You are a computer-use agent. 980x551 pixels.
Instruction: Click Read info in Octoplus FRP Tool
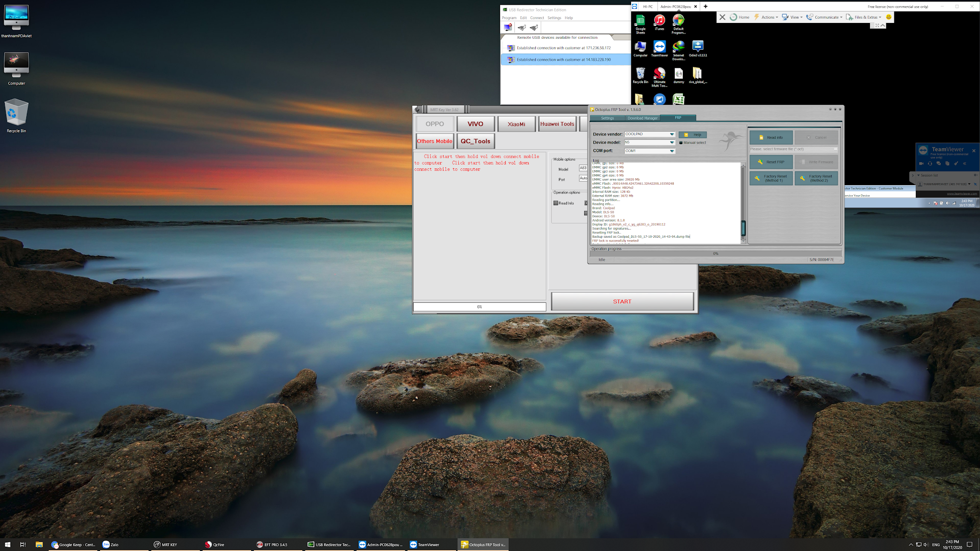[771, 138]
